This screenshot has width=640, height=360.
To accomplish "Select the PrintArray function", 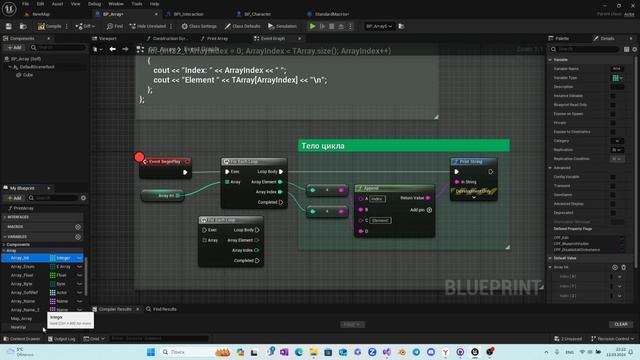I will click(23, 208).
